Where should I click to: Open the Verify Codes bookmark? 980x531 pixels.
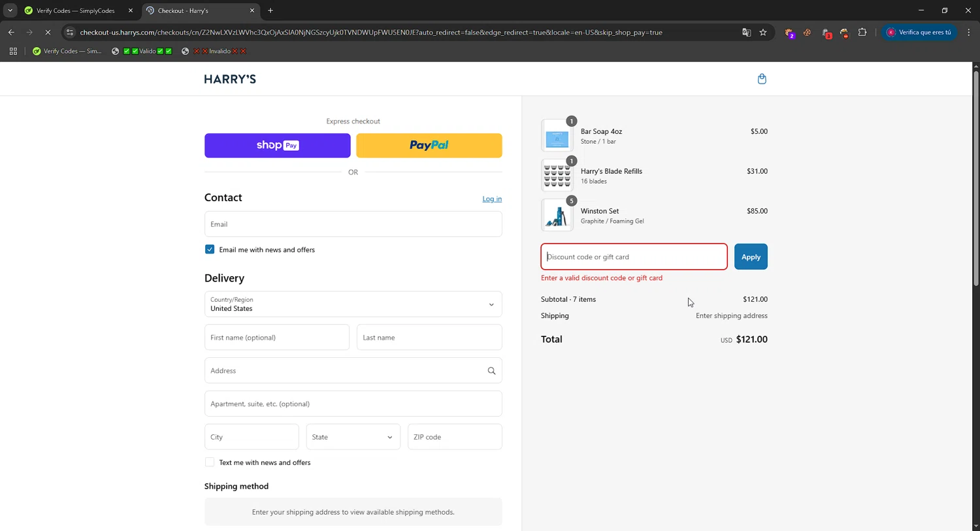[x=67, y=51]
